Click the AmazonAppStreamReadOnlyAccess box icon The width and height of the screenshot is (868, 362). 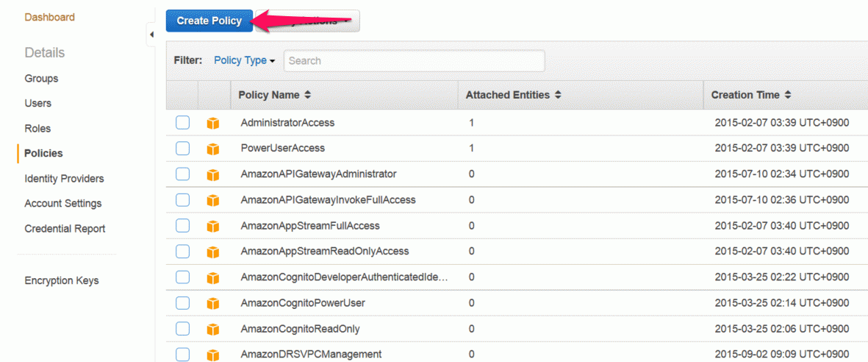(213, 252)
